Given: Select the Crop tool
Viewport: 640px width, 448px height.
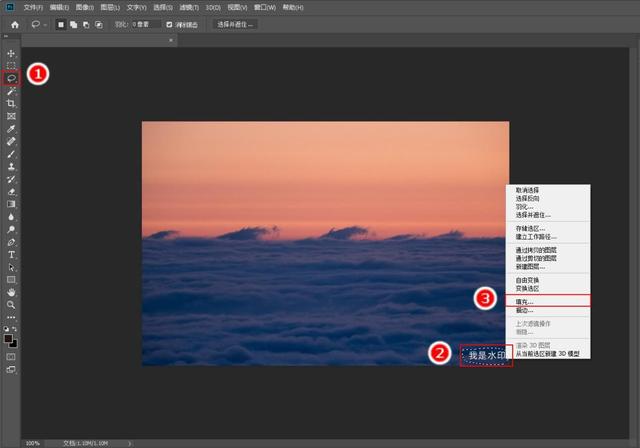Looking at the screenshot, I should 11,104.
